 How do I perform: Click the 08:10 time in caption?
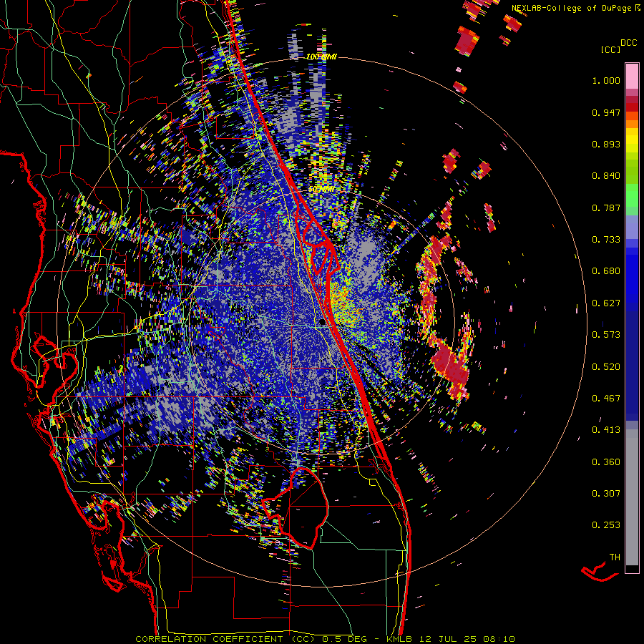point(498,639)
